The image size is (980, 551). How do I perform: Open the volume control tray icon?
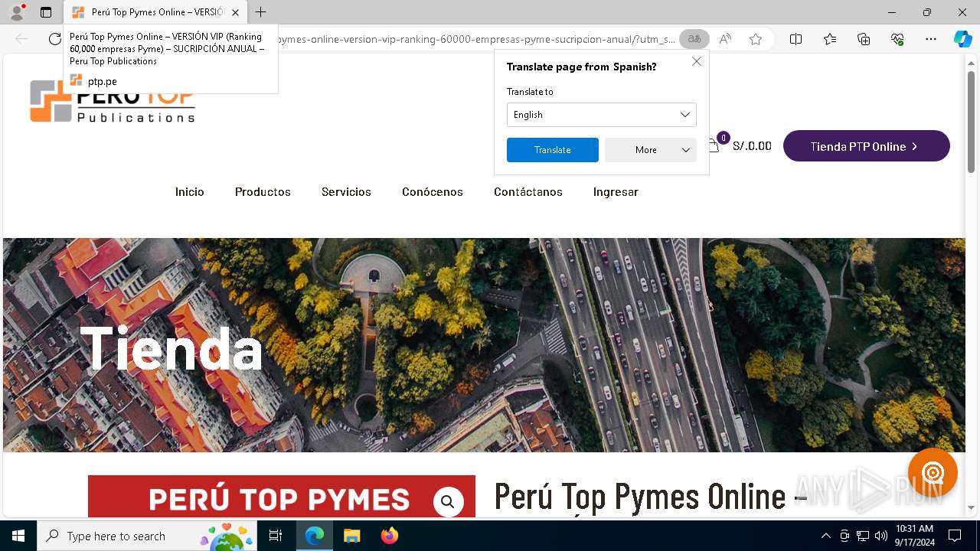pyautogui.click(x=881, y=536)
